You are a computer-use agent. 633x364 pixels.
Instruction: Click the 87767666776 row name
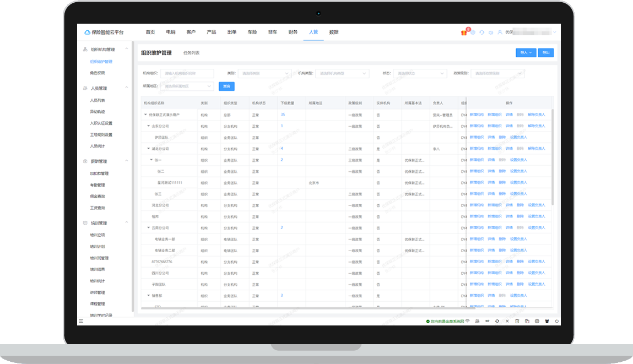pyautogui.click(x=162, y=262)
